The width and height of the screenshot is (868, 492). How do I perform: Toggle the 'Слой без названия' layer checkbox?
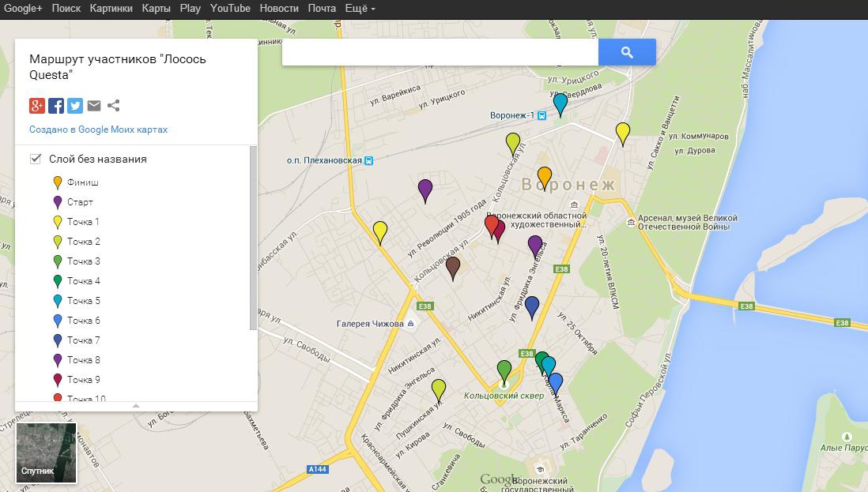36,160
